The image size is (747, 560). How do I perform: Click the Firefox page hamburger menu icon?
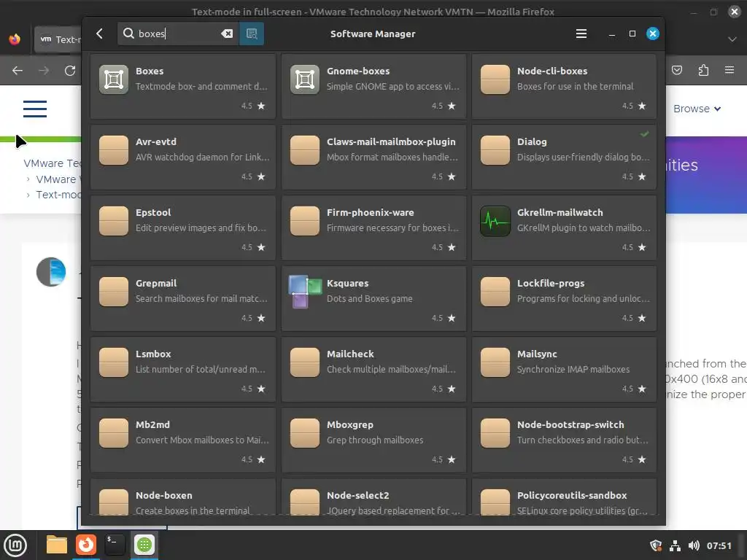point(35,109)
